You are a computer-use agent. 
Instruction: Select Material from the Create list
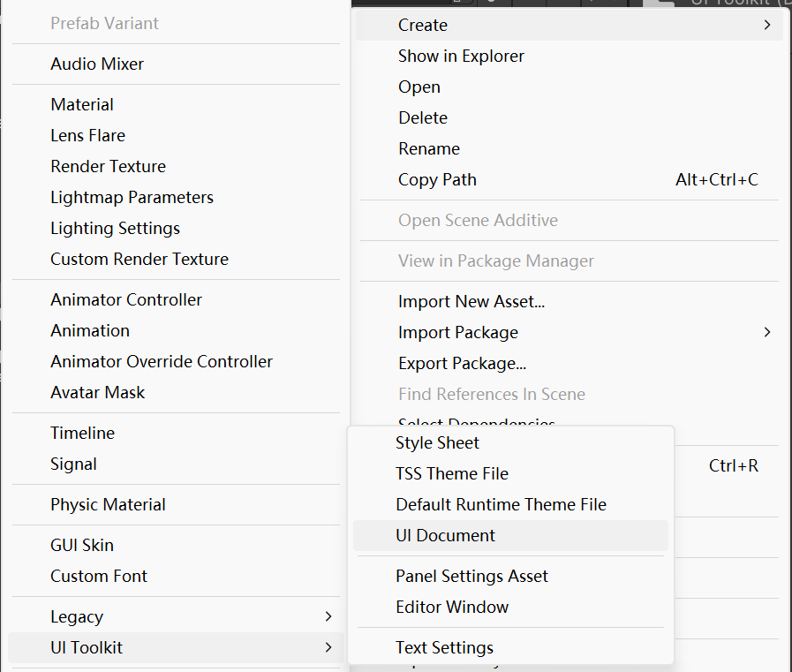[x=82, y=104]
